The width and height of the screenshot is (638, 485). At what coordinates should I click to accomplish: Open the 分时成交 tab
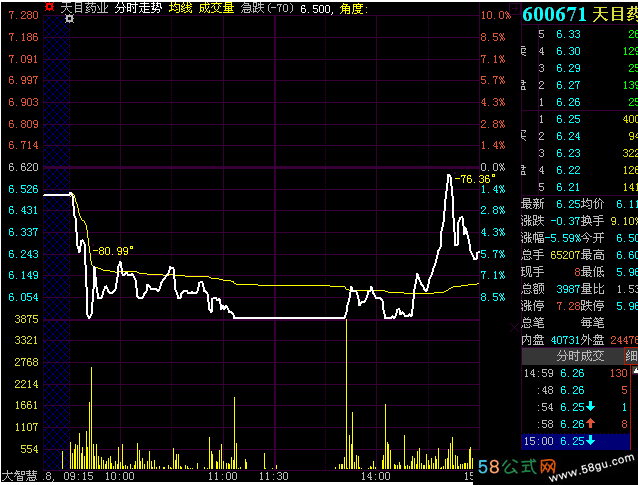click(580, 356)
